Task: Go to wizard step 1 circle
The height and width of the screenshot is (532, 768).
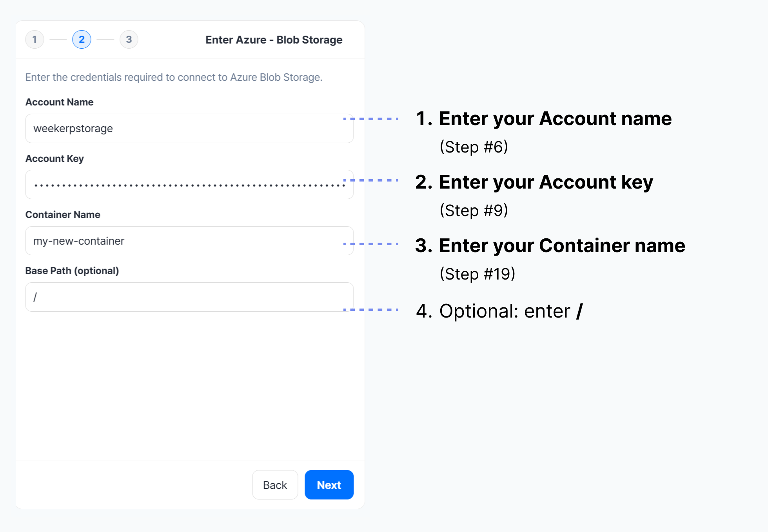Action: [34, 39]
